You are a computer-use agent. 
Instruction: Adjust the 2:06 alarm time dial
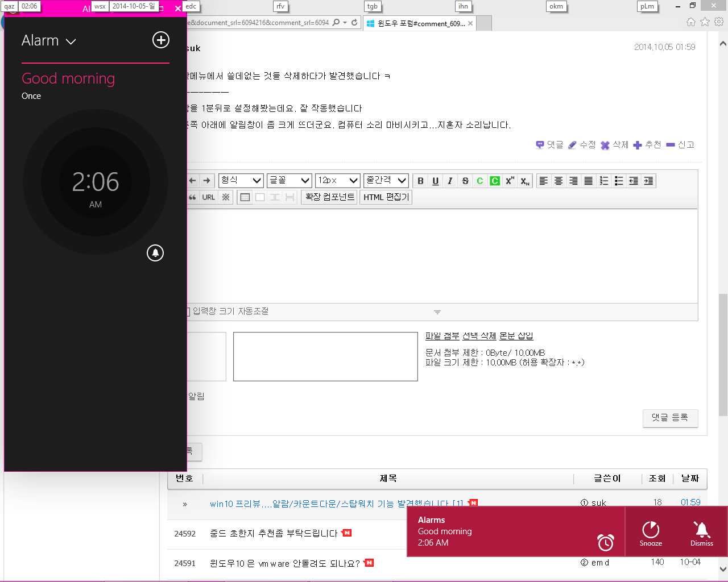click(96, 182)
